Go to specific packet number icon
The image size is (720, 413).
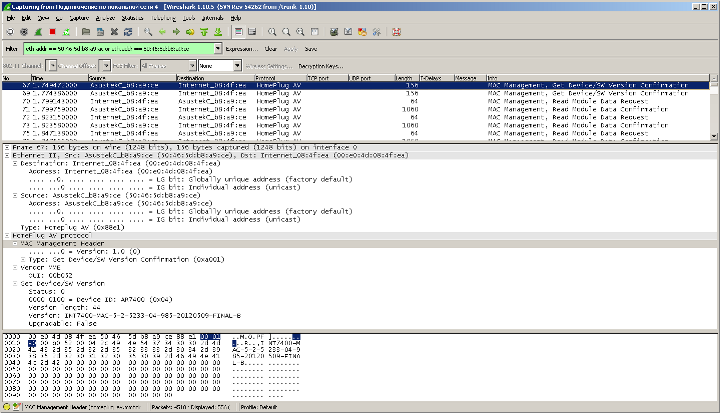(x=190, y=32)
